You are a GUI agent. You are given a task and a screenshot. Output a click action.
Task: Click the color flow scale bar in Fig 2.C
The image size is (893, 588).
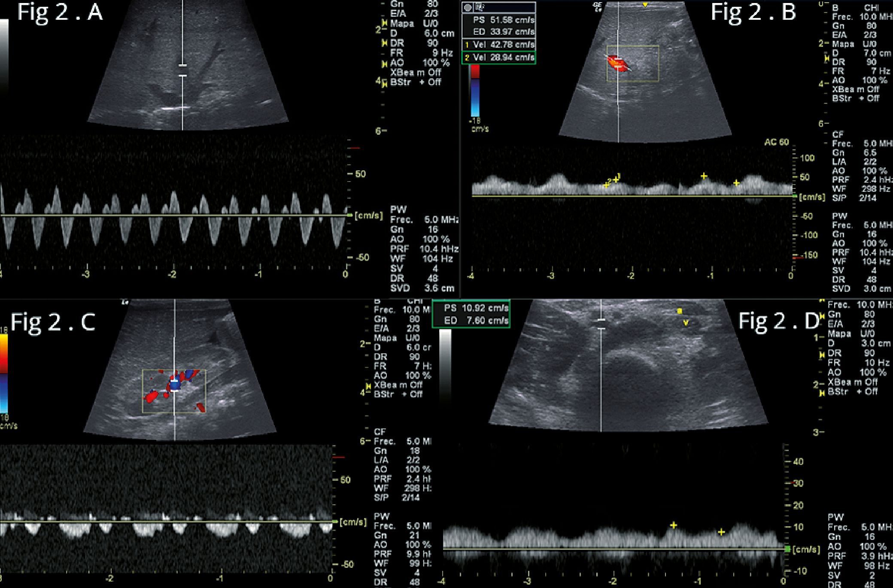coord(3,373)
